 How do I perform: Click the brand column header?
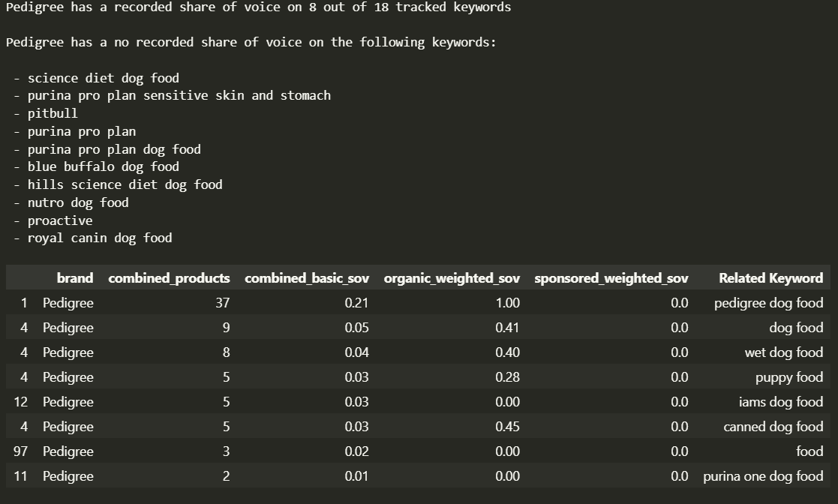[75, 278]
